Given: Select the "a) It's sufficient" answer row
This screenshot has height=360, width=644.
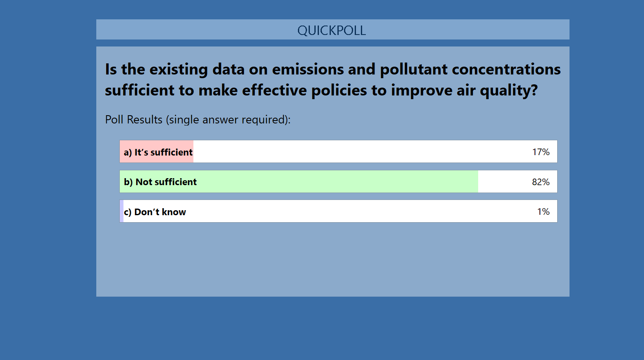Looking at the screenshot, I should [x=338, y=151].
